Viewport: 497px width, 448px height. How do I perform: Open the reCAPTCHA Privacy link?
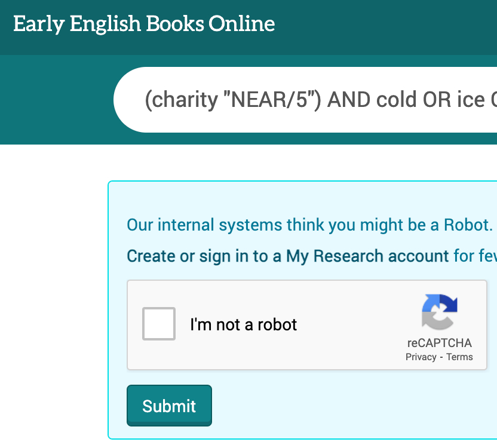421,357
